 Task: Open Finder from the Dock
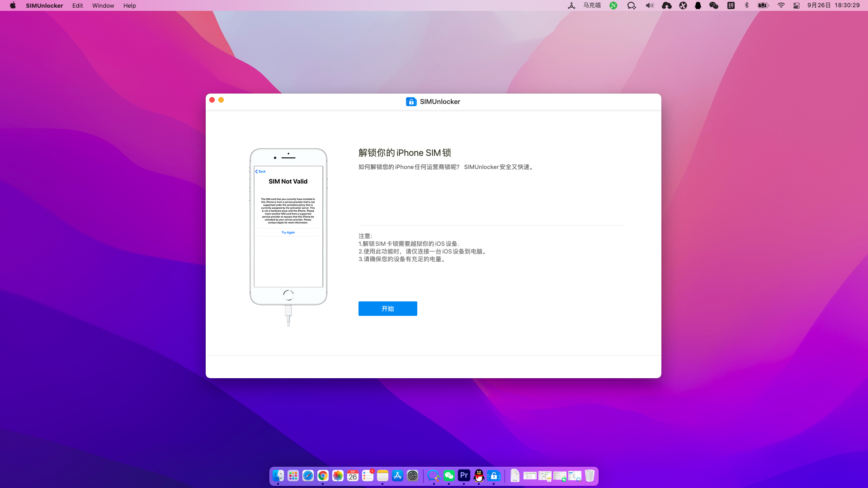tap(278, 475)
